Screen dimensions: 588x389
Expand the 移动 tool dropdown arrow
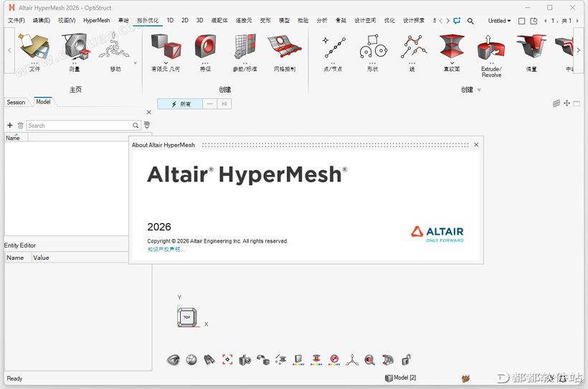[x=136, y=63]
